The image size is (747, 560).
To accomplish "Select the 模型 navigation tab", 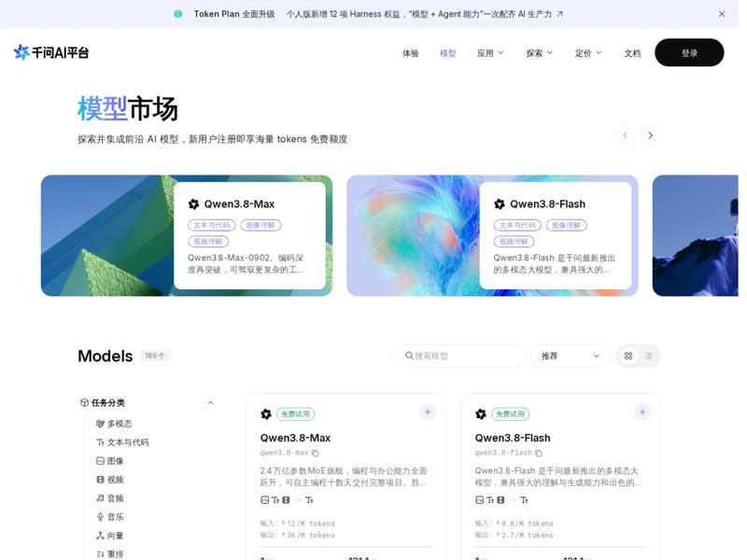I will [448, 53].
